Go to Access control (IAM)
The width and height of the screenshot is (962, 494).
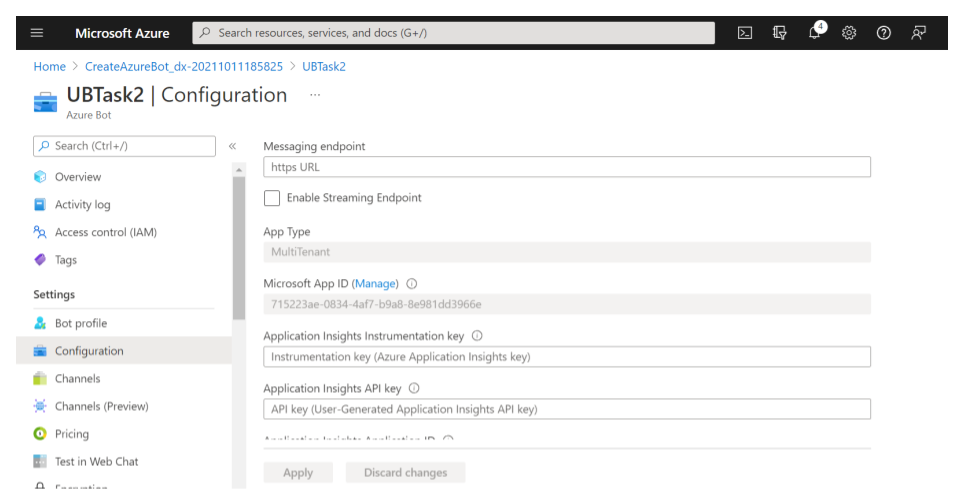105,232
